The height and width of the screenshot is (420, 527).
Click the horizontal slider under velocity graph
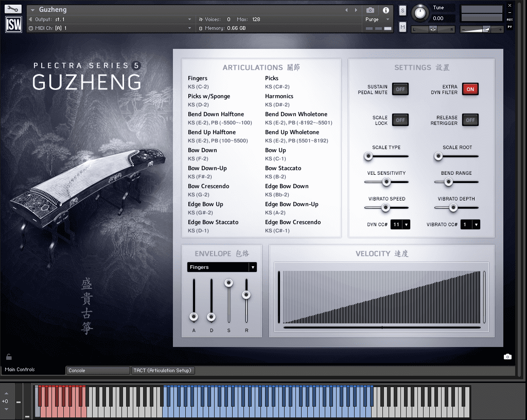[x=382, y=327]
